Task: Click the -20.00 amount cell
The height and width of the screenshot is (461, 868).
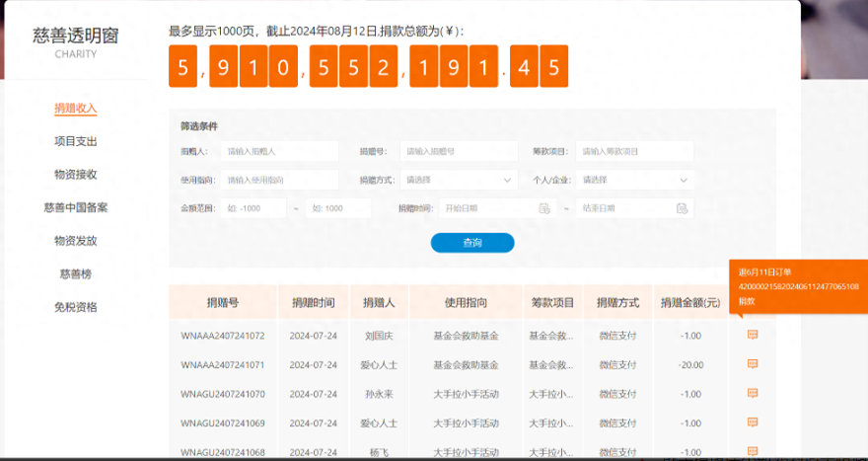Action: pos(690,365)
